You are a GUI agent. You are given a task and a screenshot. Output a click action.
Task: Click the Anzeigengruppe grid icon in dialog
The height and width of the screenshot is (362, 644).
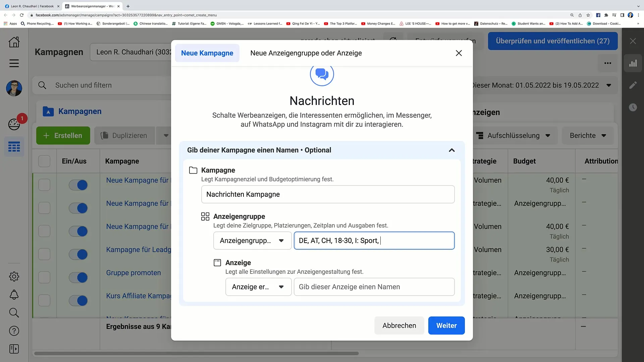(205, 217)
